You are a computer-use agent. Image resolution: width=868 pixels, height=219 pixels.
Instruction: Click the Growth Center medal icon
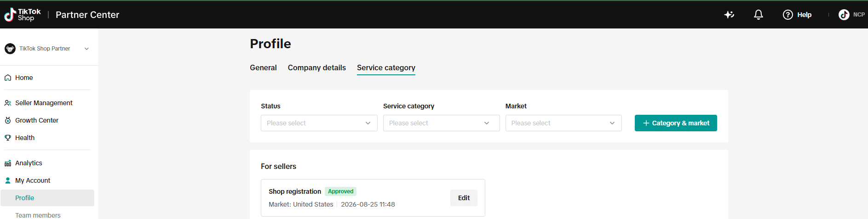click(x=8, y=120)
